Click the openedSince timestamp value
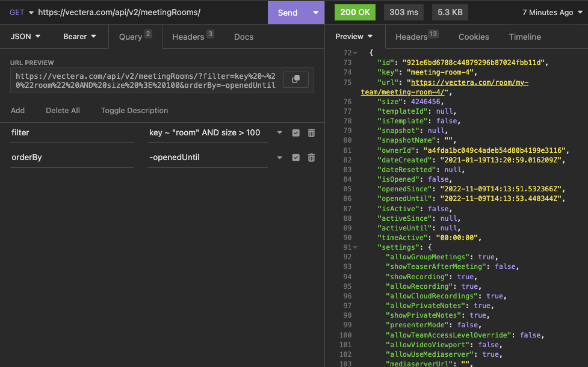 coord(501,189)
